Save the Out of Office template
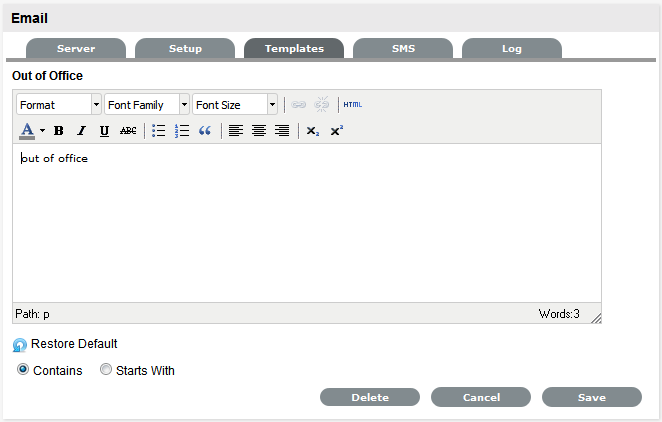 [x=592, y=397]
